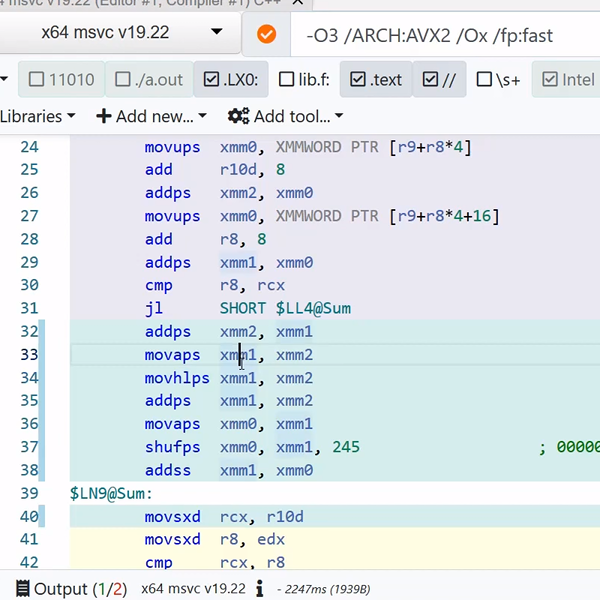Screen dimensions: 600x600
Task: Click the Output panel icon in status bar
Action: (x=22, y=589)
